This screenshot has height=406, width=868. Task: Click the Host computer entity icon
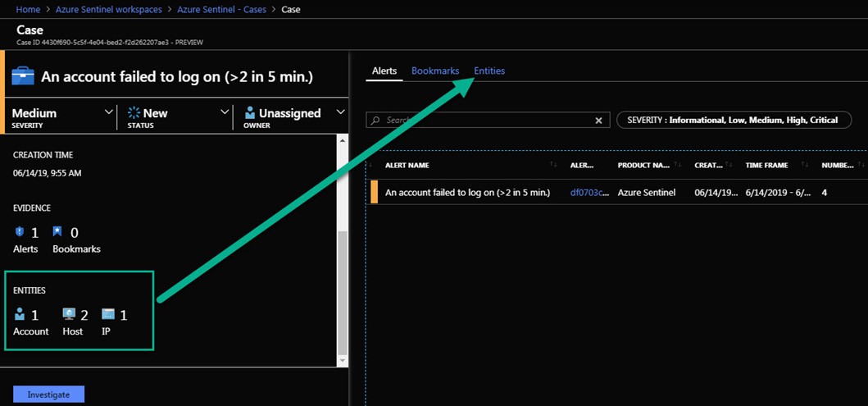[69, 314]
